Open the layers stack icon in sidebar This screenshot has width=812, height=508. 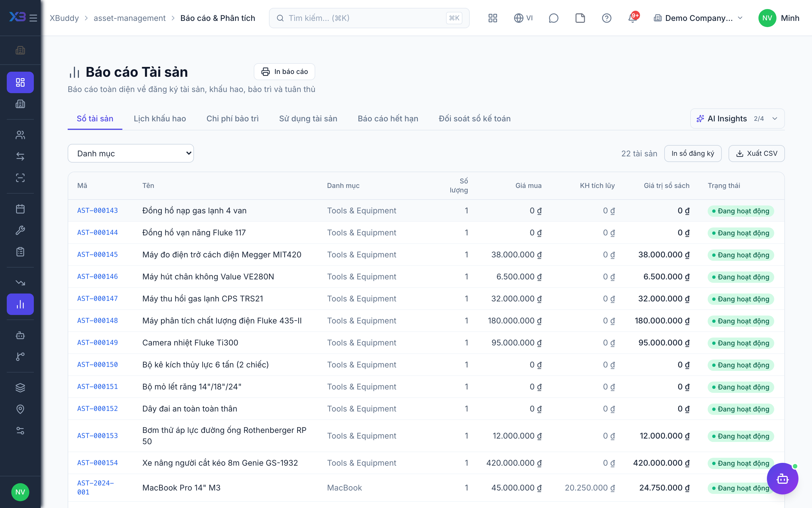click(20, 388)
